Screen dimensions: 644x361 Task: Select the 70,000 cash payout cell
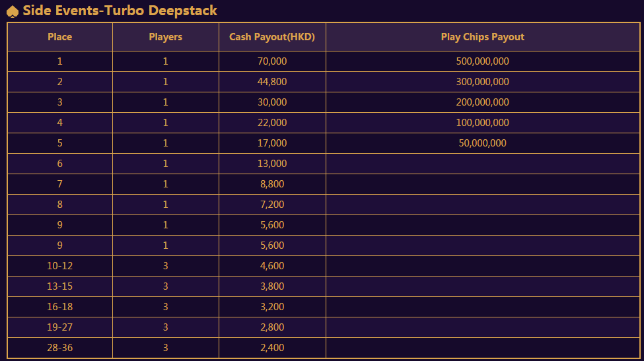[x=272, y=61]
